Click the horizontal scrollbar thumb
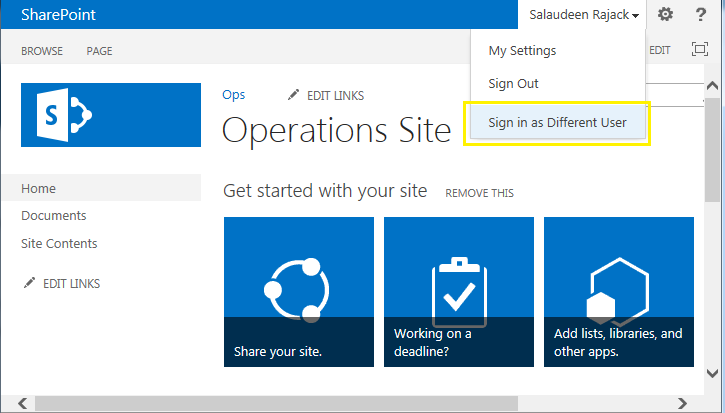 276,403
